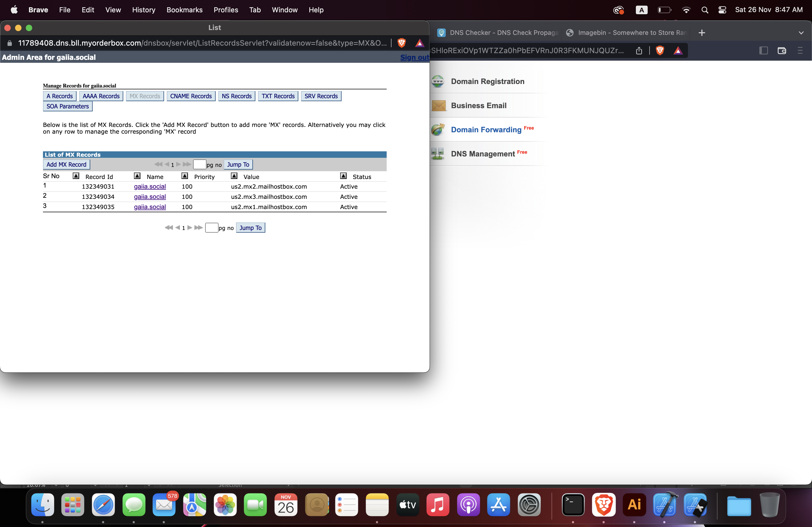Open the Bookmarks menu
Image resolution: width=812 pixels, height=527 pixels.
(184, 10)
